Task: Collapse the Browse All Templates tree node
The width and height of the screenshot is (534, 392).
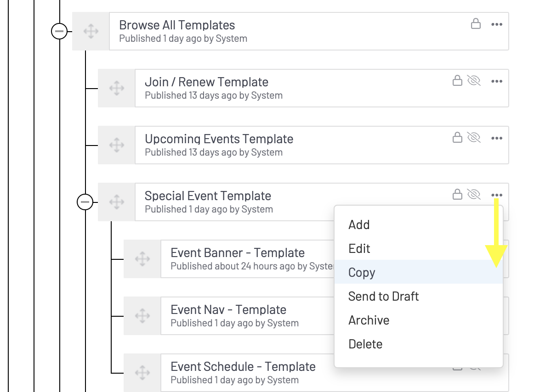Action: pos(59,31)
